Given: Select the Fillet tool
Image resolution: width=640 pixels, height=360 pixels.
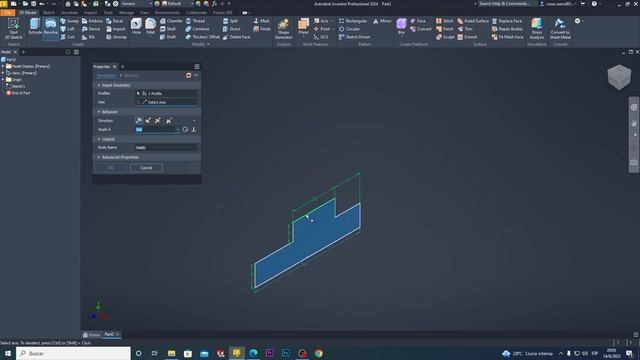Looking at the screenshot, I should pyautogui.click(x=150, y=27).
